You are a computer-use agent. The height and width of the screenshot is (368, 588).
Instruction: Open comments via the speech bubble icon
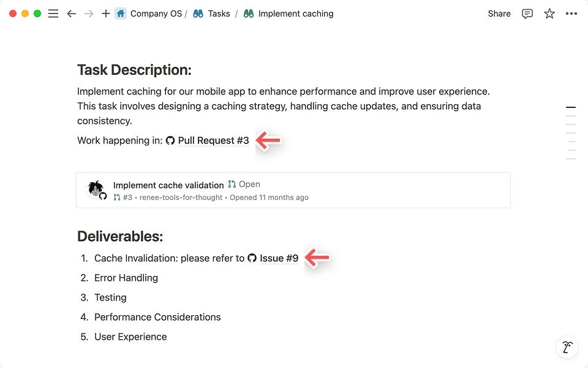527,13
